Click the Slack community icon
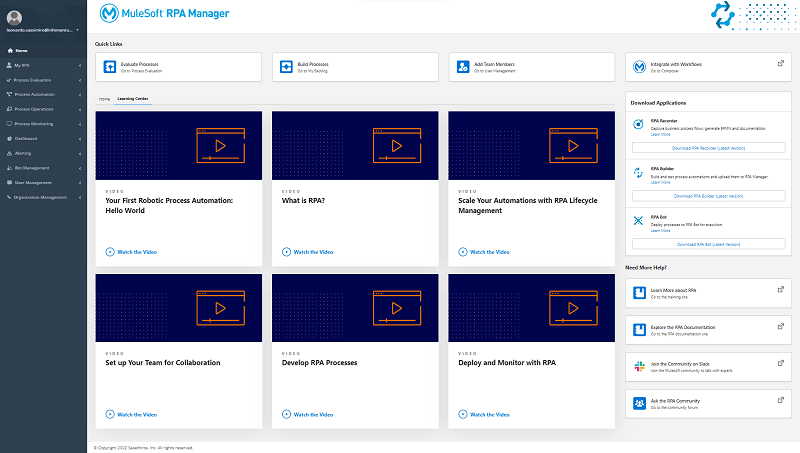 (x=639, y=367)
